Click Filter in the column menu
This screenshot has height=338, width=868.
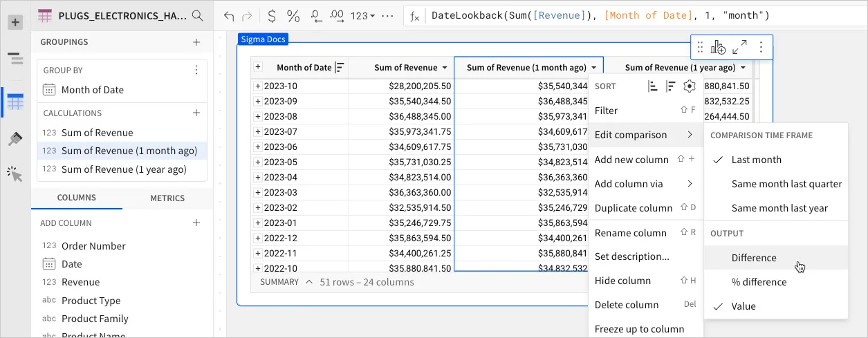click(x=645, y=111)
